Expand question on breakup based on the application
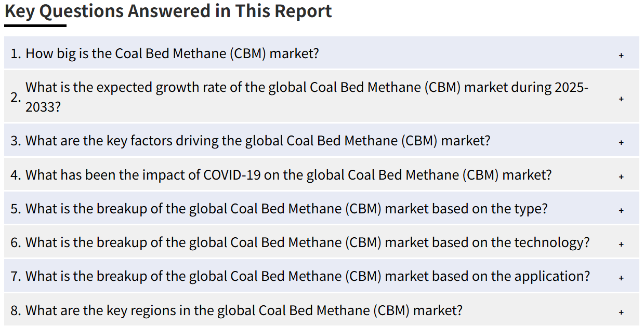Viewport: 644px width, 326px height. 308,276
